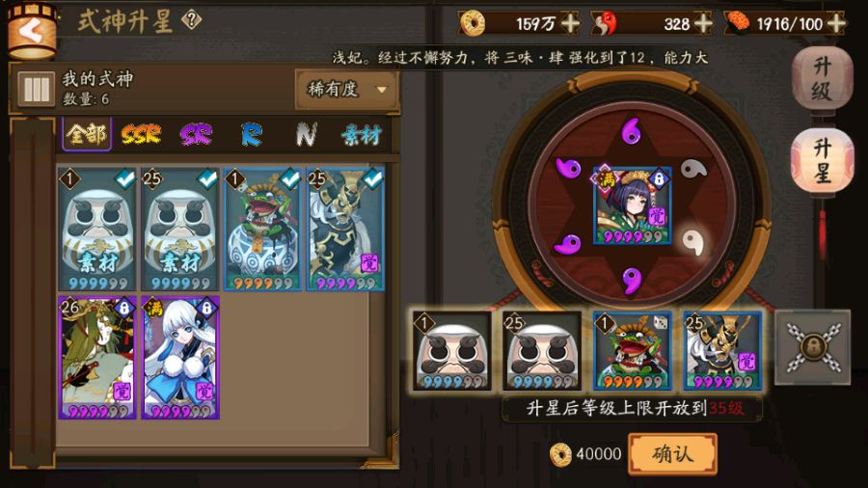
Task: Select the central shikigami in star wheel
Action: [x=632, y=204]
